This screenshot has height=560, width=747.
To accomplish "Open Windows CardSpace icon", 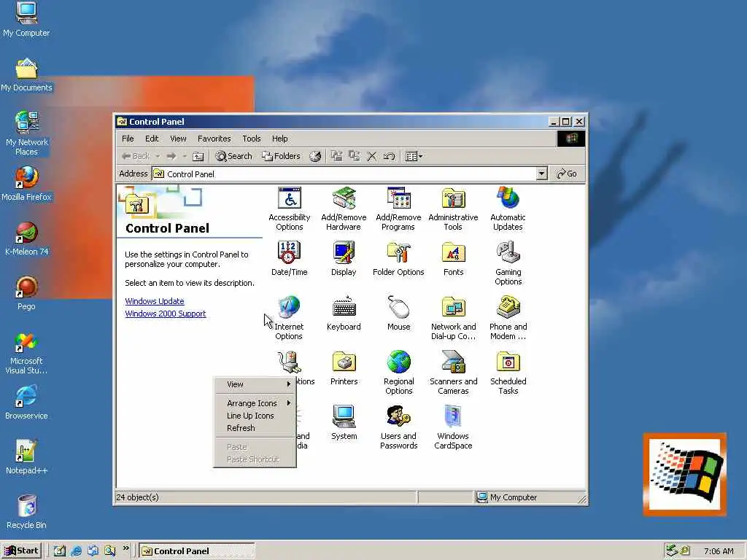I will [453, 427].
